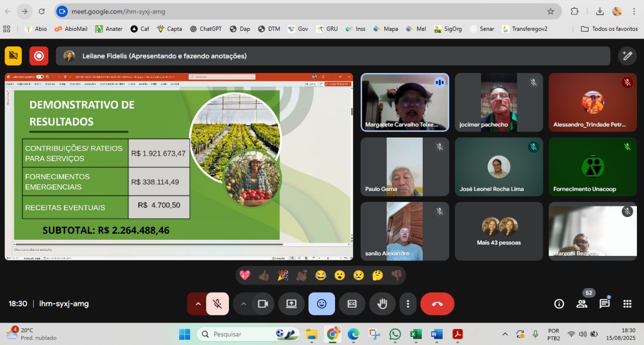Toggle the camera on or off
This screenshot has height=345, width=644.
pyautogui.click(x=263, y=304)
